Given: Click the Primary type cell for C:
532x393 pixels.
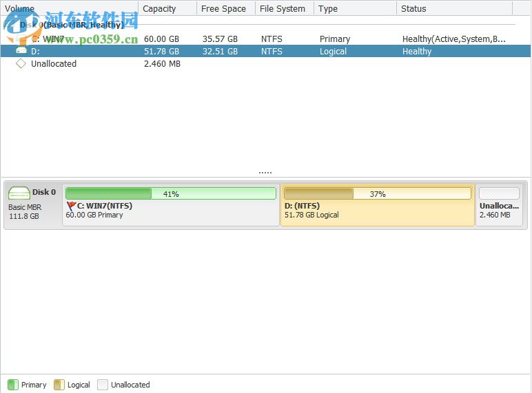Looking at the screenshot, I should click(334, 39).
